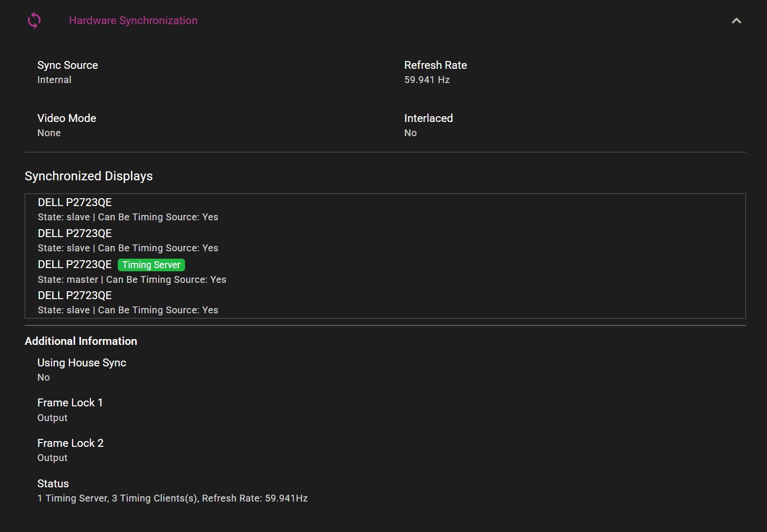Select the first DELL P2723QE display entry
Screen dimensions: 767x532
tap(75, 202)
